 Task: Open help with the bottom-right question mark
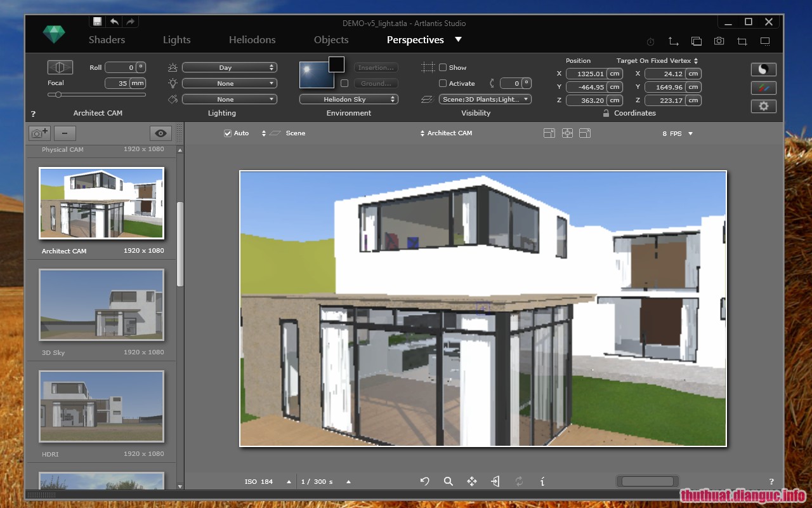771,482
